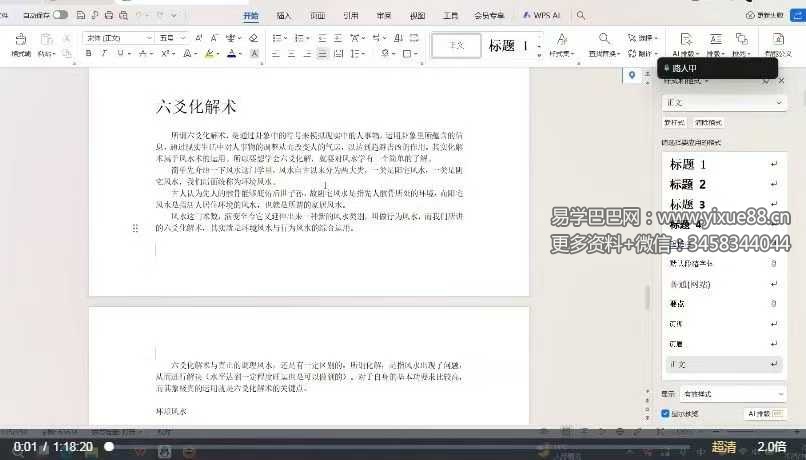Screen dimensions: 806x460
Task: Click the superscript X² icon
Action: coord(166,53)
